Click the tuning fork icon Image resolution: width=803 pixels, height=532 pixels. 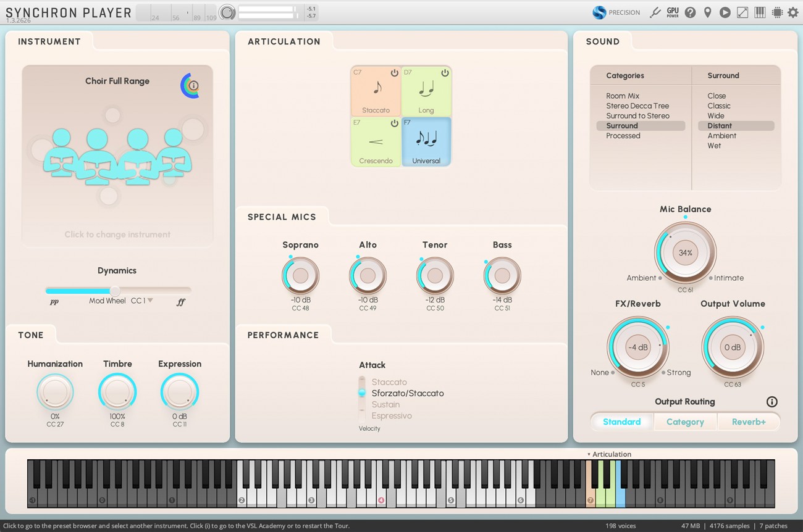pos(655,12)
